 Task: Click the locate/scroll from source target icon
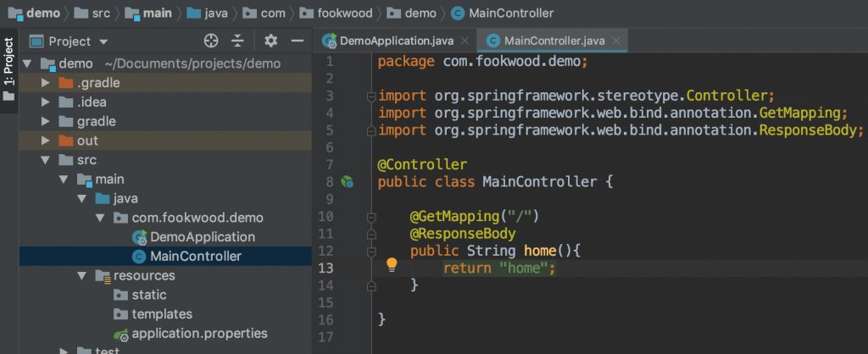211,41
